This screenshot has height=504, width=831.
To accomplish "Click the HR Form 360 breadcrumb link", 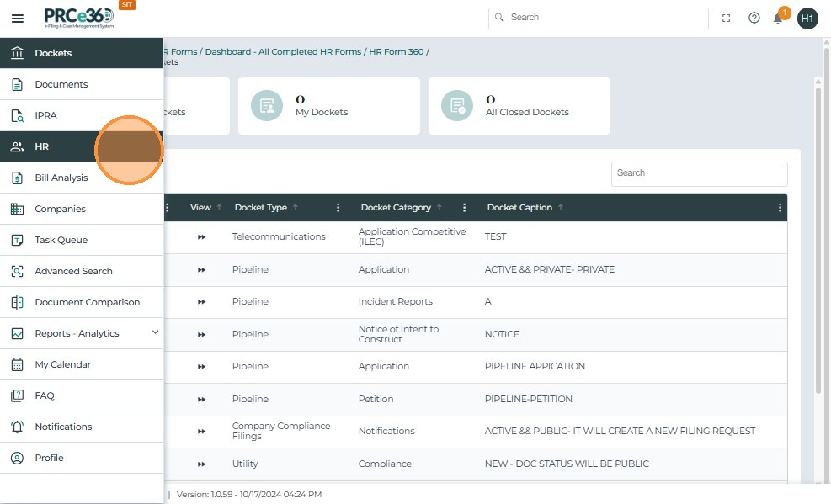I will 396,52.
